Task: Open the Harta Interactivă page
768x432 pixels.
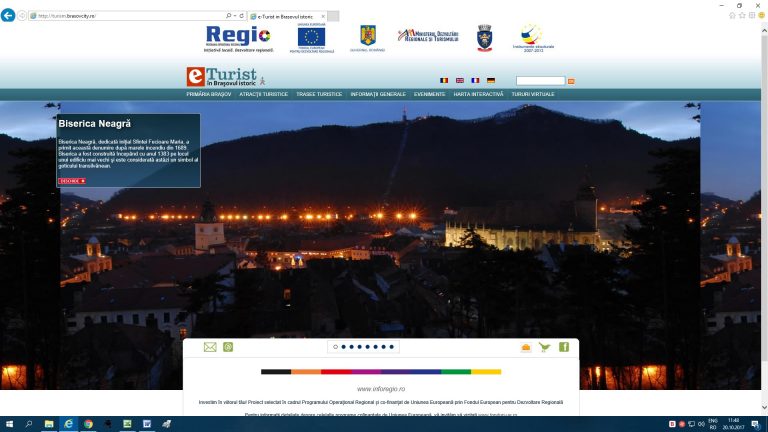Action: (478, 94)
